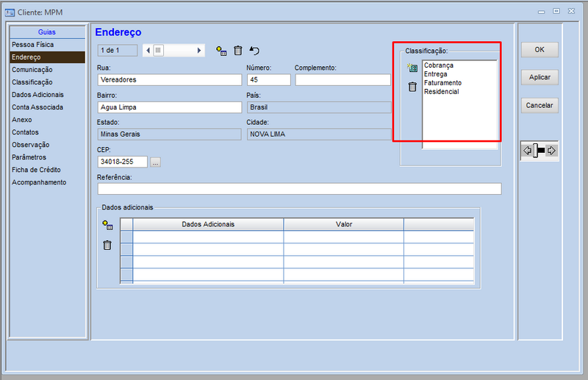The image size is (588, 380).
Task: Open the Conta Associada guide
Action: (x=48, y=107)
